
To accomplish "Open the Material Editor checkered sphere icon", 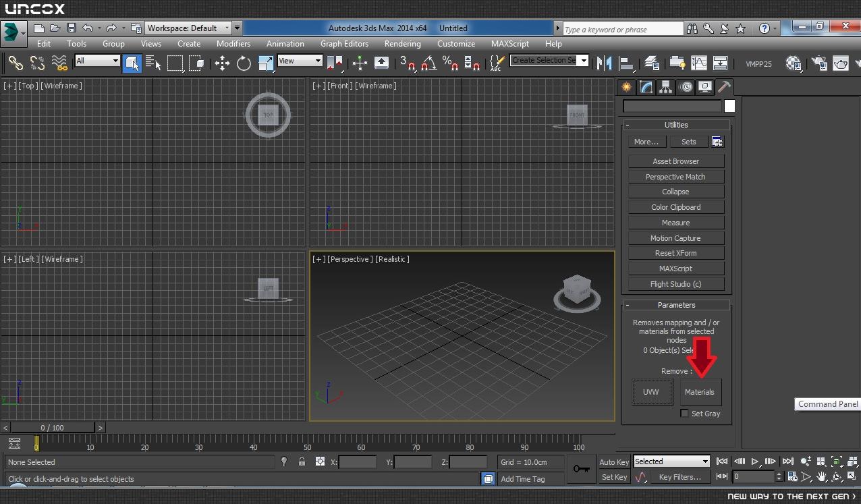I will tap(794, 63).
